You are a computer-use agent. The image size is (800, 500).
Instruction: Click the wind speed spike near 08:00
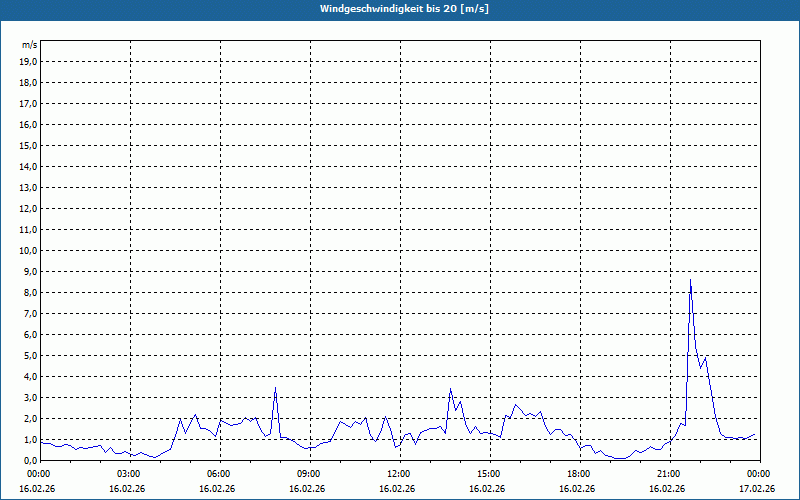[275, 388]
